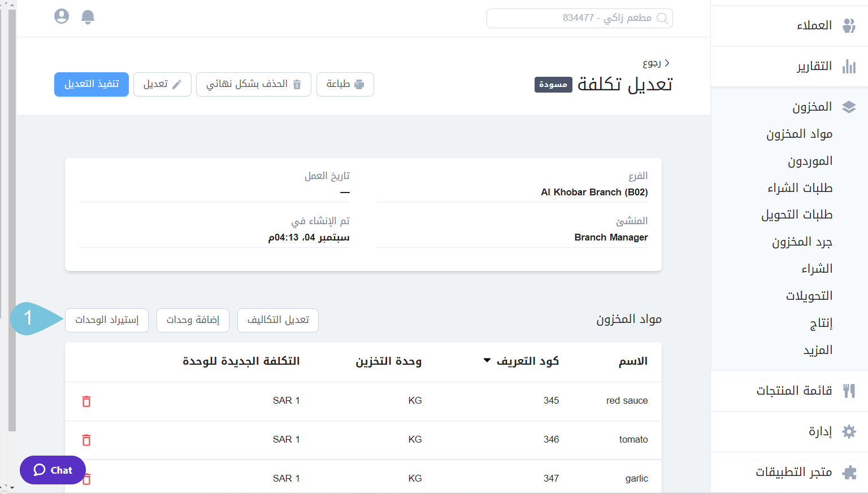Viewport: 868px width, 494px height.
Task: Open مواد المخزون menu item
Action: [799, 134]
